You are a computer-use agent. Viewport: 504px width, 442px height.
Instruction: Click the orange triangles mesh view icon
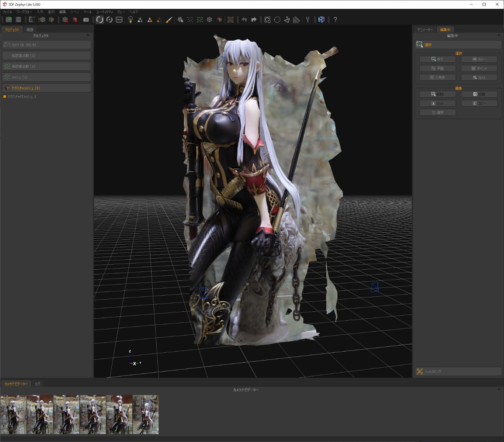click(150, 20)
